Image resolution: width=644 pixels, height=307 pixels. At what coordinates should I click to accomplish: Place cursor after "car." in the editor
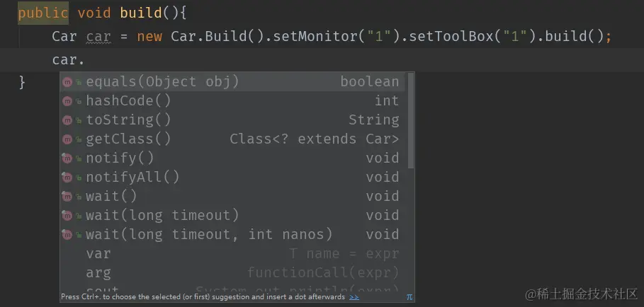tap(85, 59)
